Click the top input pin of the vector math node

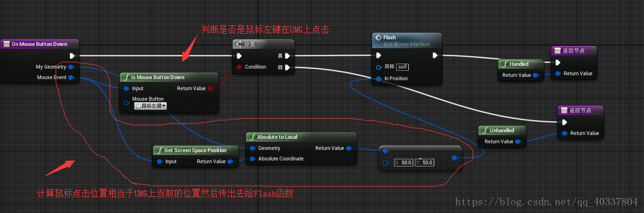tap(385, 151)
